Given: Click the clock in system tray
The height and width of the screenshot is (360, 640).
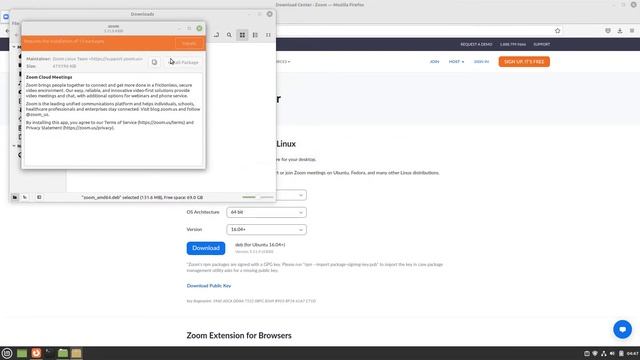Looking at the screenshot, I should [632, 353].
